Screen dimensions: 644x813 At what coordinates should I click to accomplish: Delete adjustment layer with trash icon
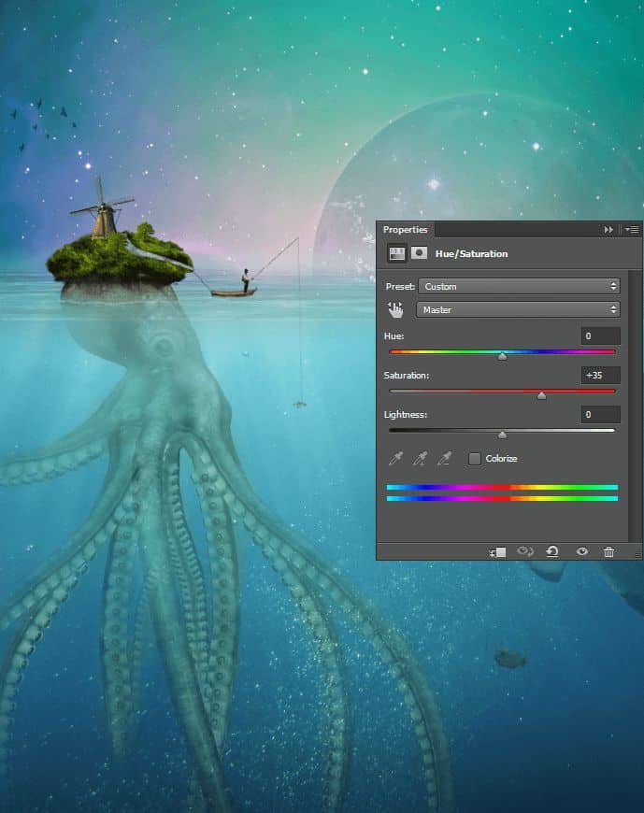[x=609, y=551]
